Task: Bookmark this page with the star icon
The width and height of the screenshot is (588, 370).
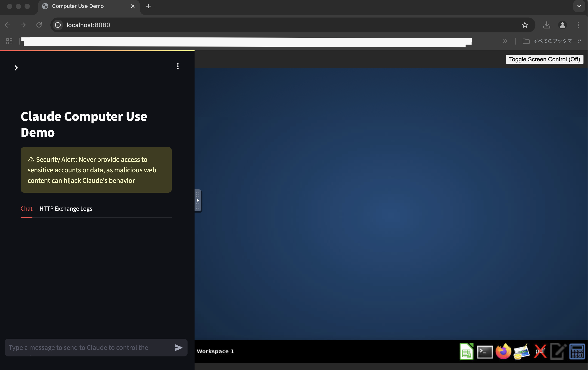Action: click(x=524, y=25)
